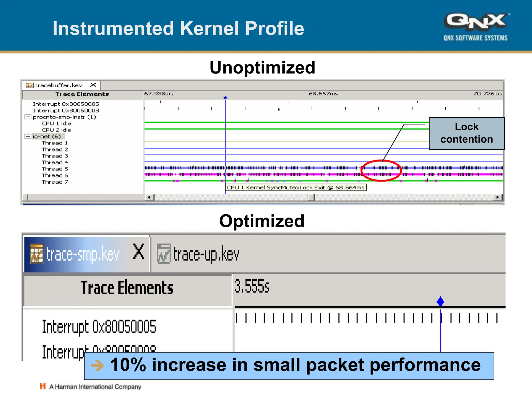Collapse the io-net (6) tree node
Image resolution: width=532 pixels, height=399 pixels.
tap(28, 136)
